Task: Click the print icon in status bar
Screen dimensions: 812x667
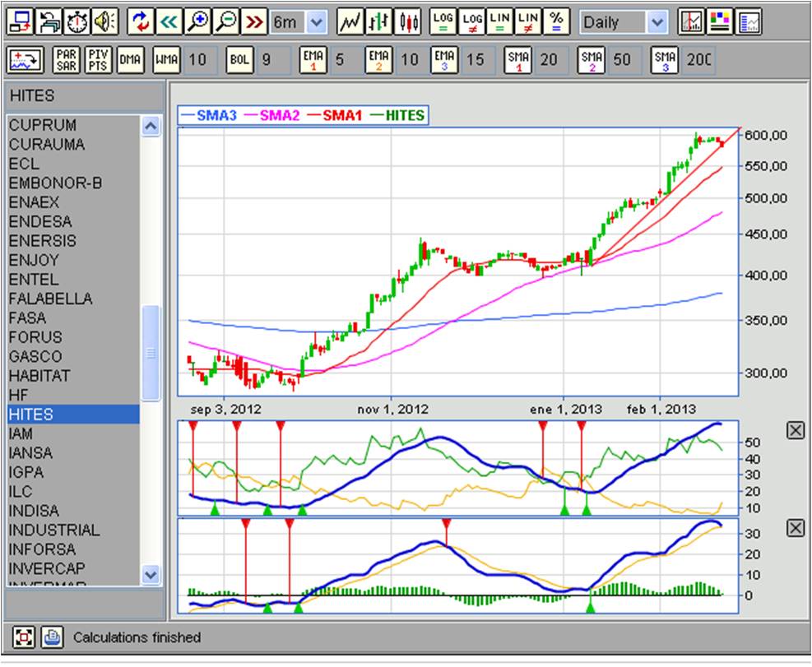Action: (52, 637)
